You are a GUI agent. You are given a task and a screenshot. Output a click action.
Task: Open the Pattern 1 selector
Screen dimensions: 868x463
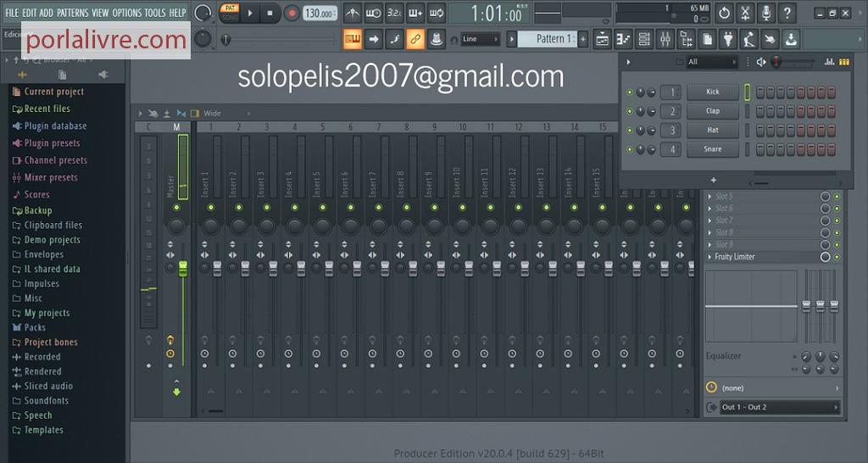click(x=547, y=39)
